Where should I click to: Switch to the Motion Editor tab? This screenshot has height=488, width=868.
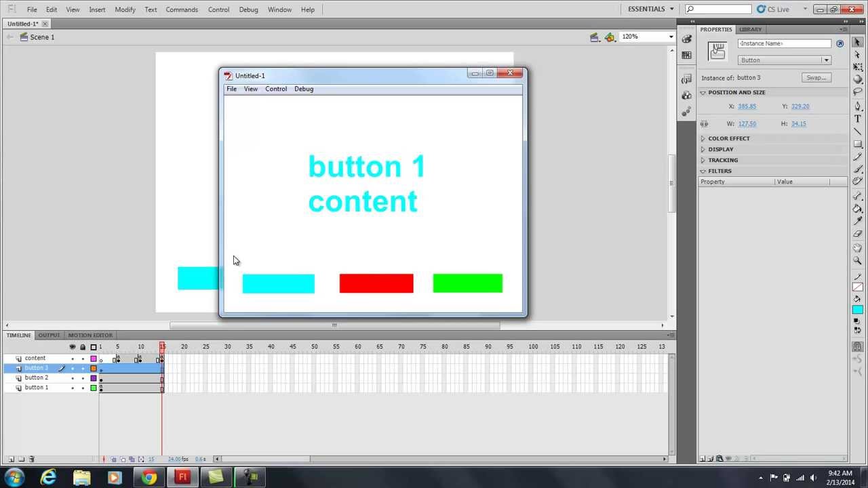click(90, 335)
